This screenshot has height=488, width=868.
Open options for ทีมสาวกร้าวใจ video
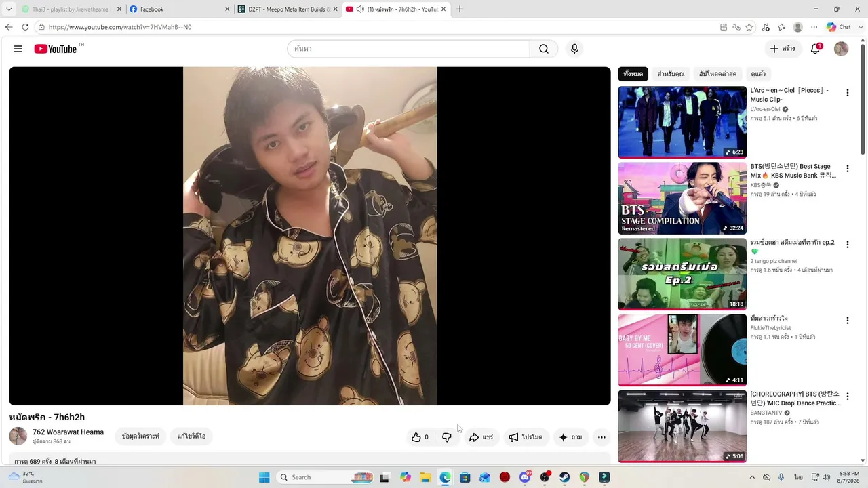[847, 321]
